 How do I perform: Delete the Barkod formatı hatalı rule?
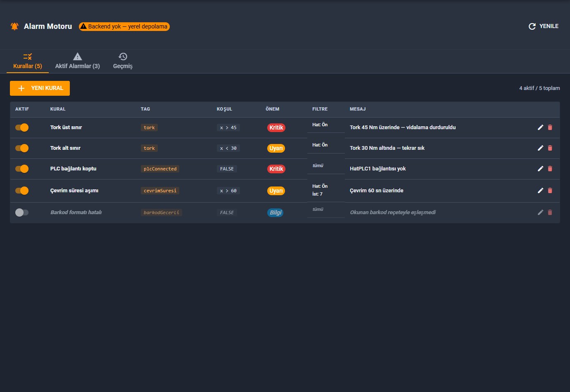click(x=550, y=213)
